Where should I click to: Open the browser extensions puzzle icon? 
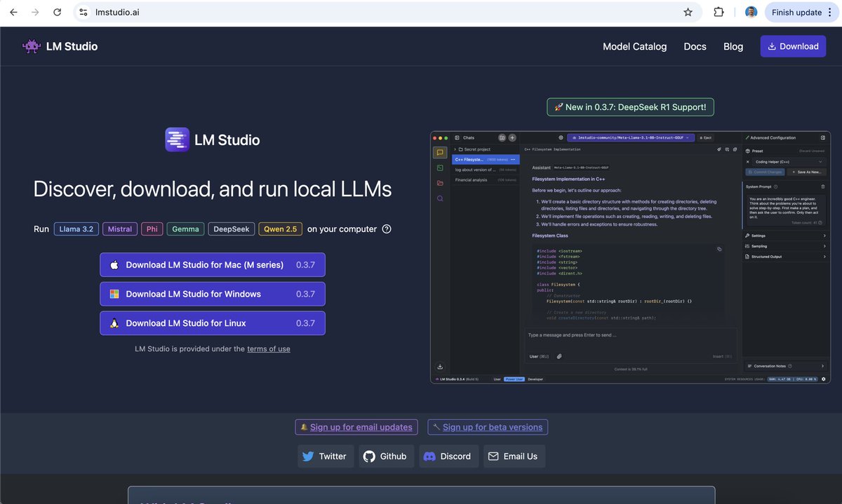point(719,12)
